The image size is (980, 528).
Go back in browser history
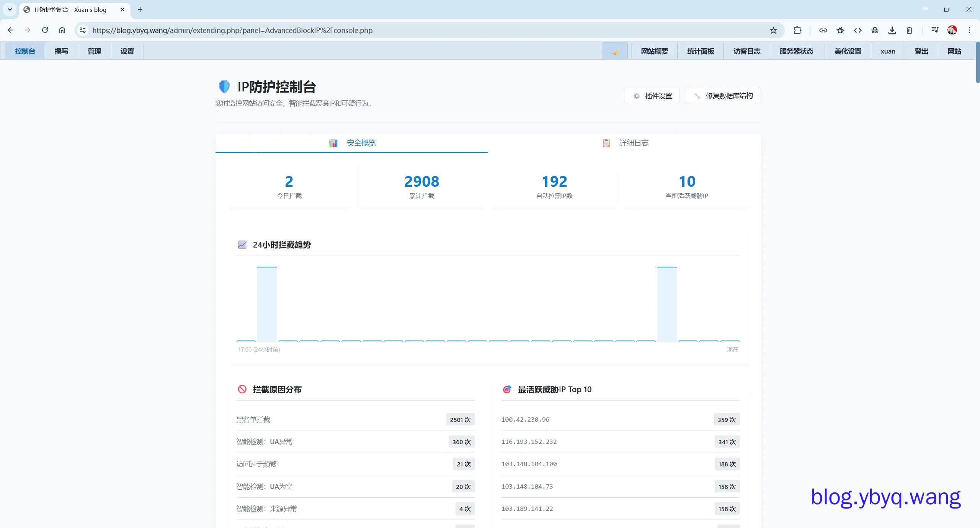[x=11, y=30]
